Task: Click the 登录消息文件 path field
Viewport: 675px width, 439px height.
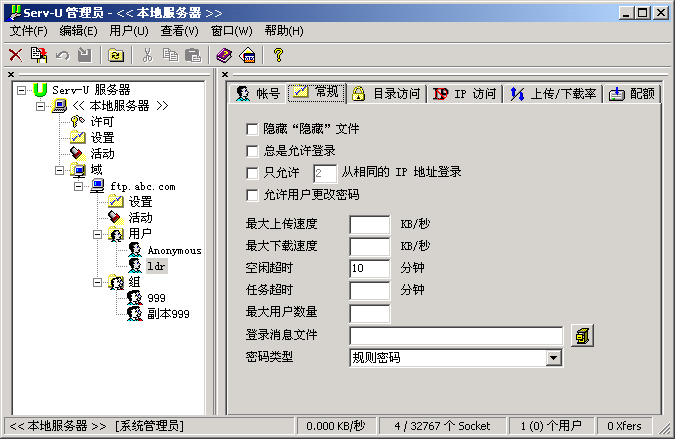Action: tap(456, 336)
